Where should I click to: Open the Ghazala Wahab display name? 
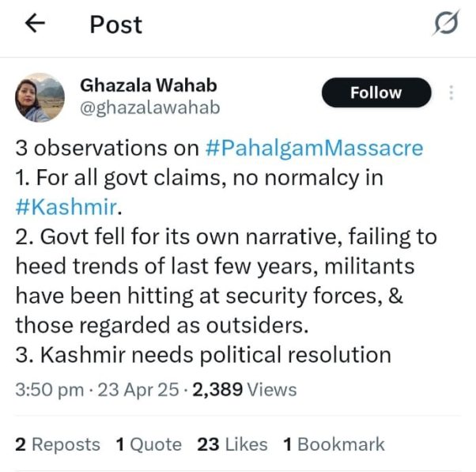click(149, 85)
